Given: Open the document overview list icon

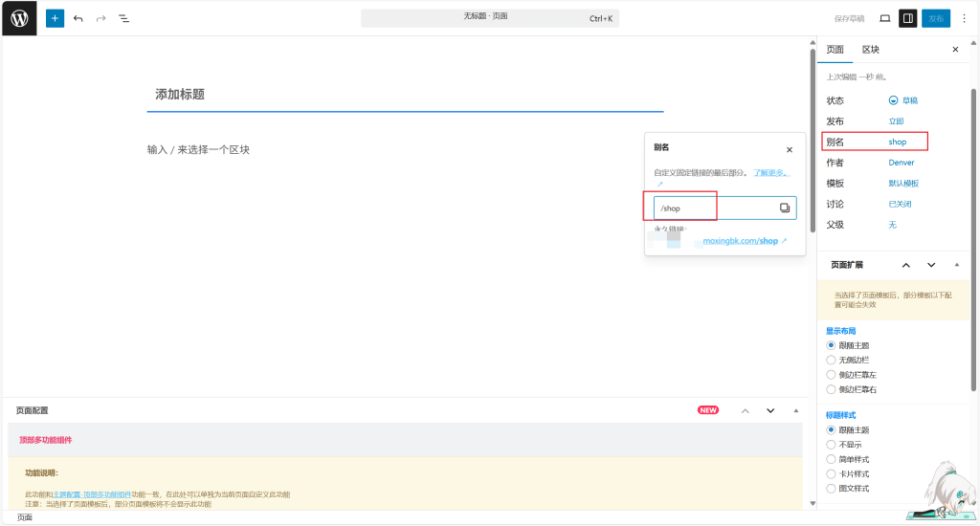Looking at the screenshot, I should [x=123, y=18].
